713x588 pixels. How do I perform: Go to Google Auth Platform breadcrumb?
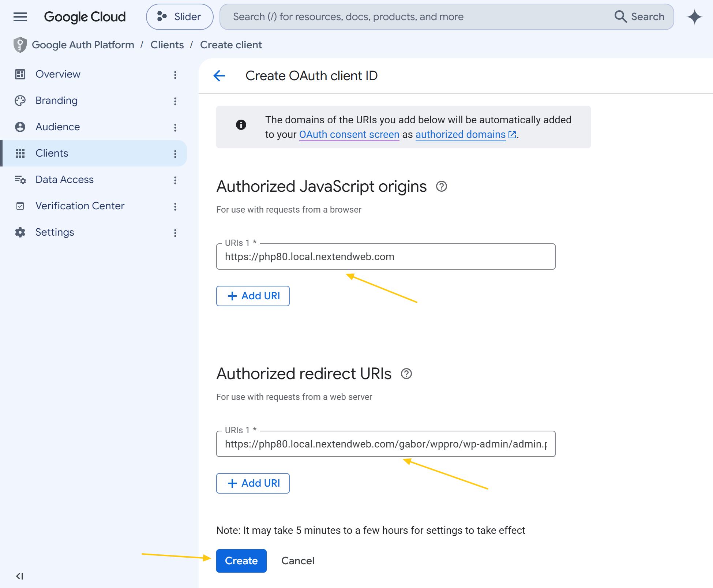click(x=83, y=45)
